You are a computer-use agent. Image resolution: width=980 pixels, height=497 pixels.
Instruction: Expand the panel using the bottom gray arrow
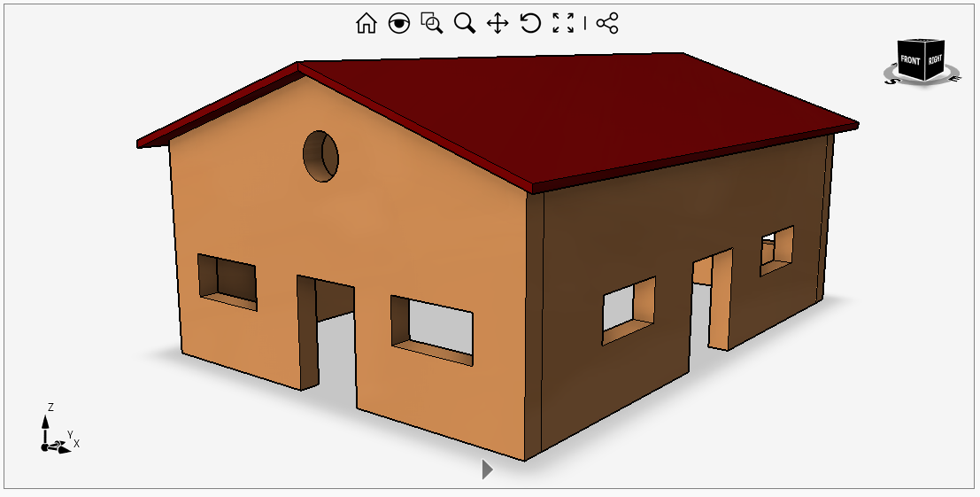pos(486,469)
